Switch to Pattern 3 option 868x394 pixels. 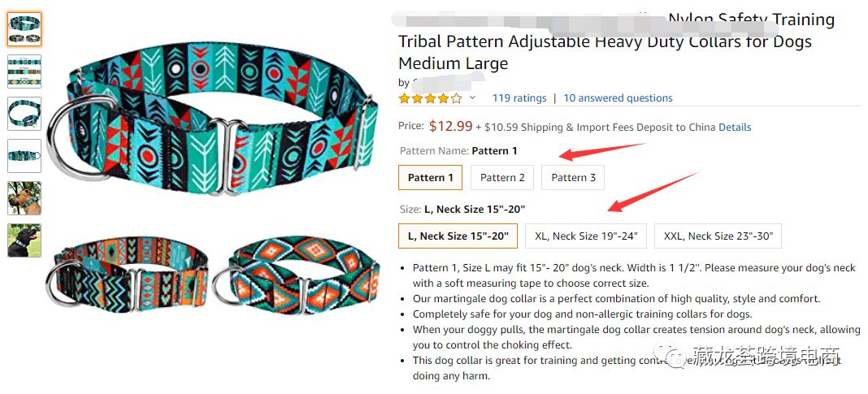[573, 178]
